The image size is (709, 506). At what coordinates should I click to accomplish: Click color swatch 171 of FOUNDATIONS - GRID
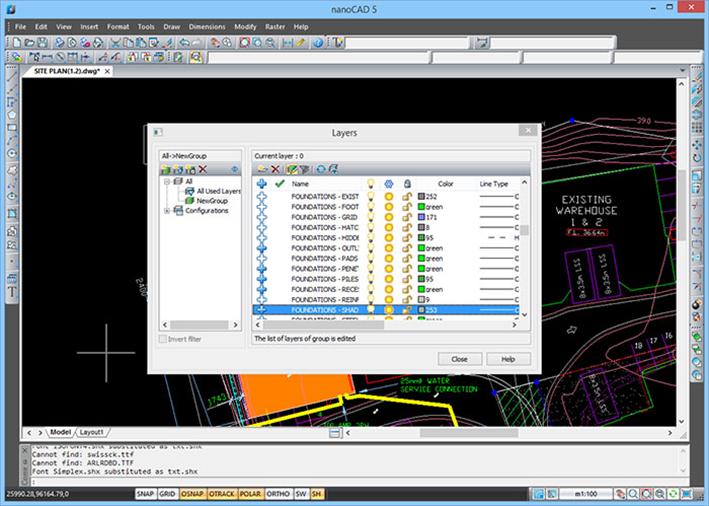(422, 217)
